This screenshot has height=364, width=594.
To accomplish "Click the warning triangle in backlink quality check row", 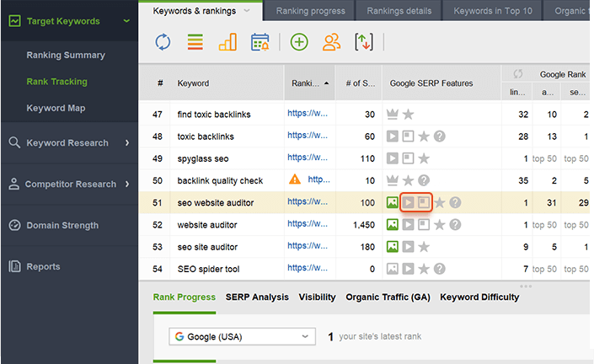I will click(295, 179).
